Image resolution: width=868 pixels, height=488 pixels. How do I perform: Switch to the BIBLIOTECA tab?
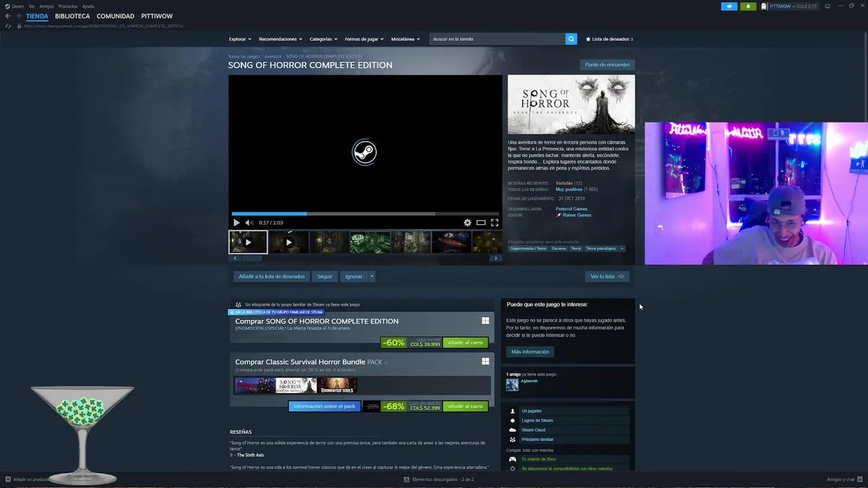[73, 16]
